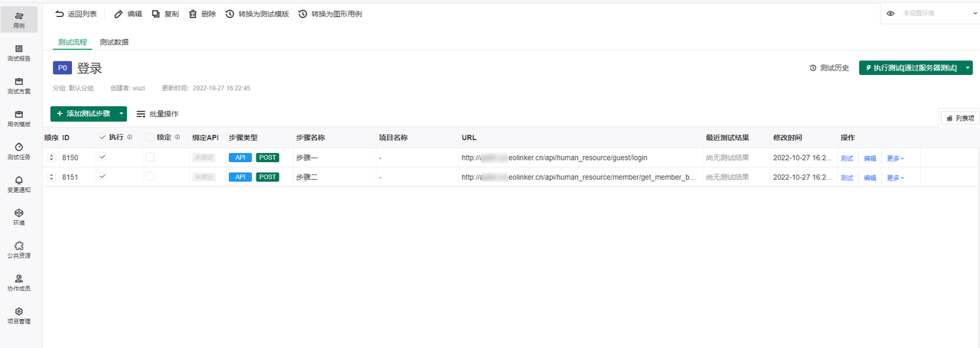Check 锁定 checkbox for step 8150
980x348 pixels.
pos(150,157)
